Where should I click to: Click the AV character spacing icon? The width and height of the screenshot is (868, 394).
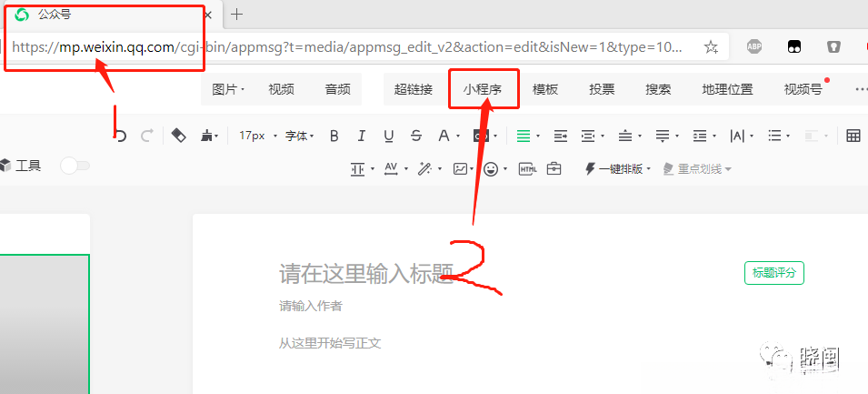click(x=392, y=169)
